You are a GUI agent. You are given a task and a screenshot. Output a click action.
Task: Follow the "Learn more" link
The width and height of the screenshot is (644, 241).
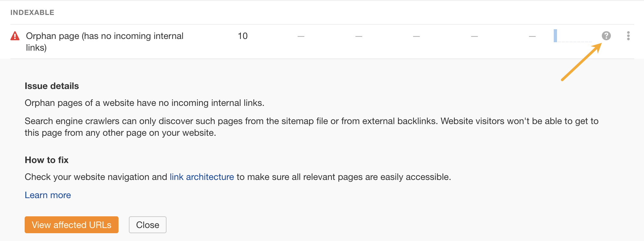coord(47,195)
